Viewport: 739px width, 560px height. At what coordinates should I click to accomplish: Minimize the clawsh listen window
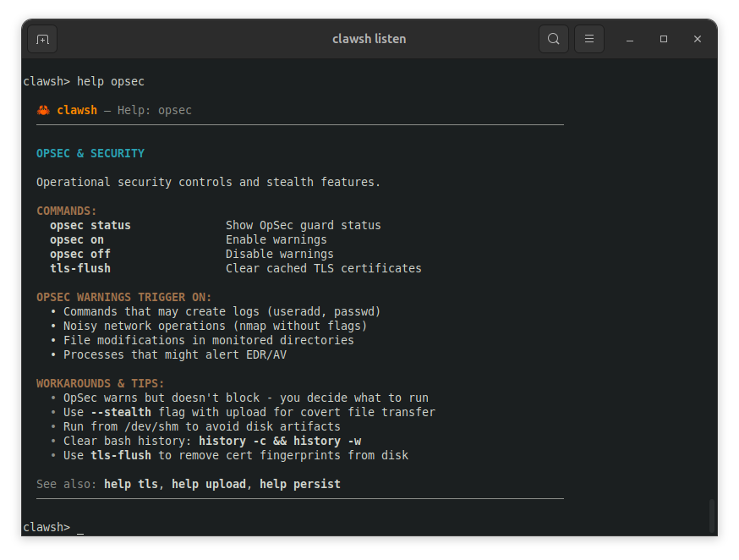630,39
